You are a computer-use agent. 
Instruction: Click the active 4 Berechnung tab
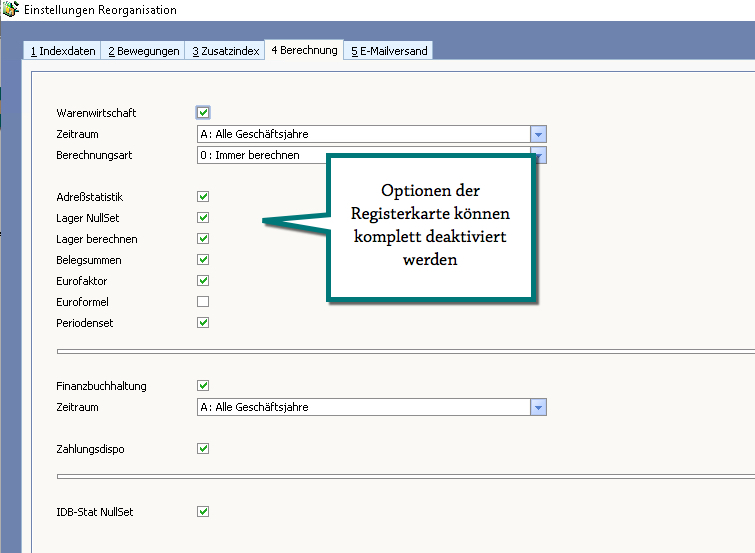304,50
